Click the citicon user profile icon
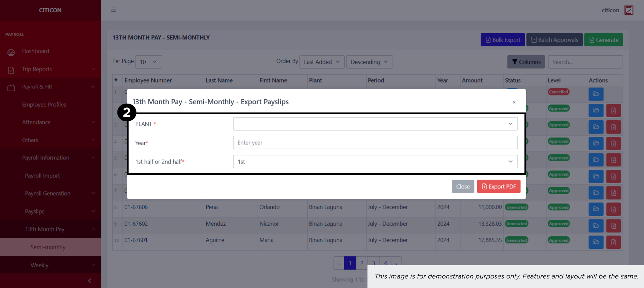The height and width of the screenshot is (288, 644). (x=628, y=10)
